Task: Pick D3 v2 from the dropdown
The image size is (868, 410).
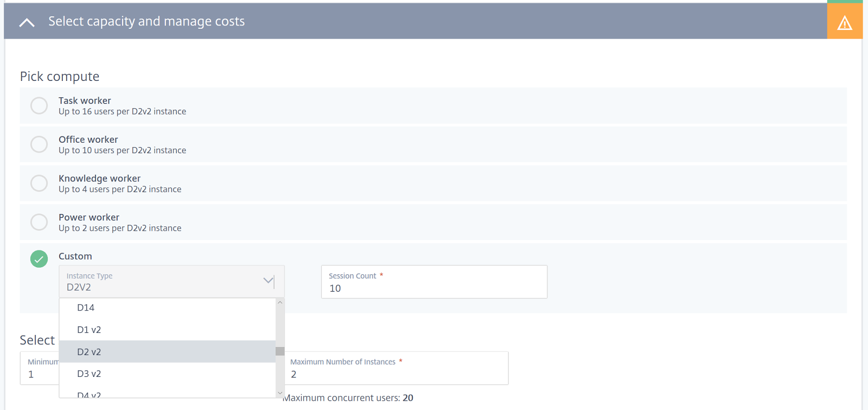Action: click(x=89, y=374)
